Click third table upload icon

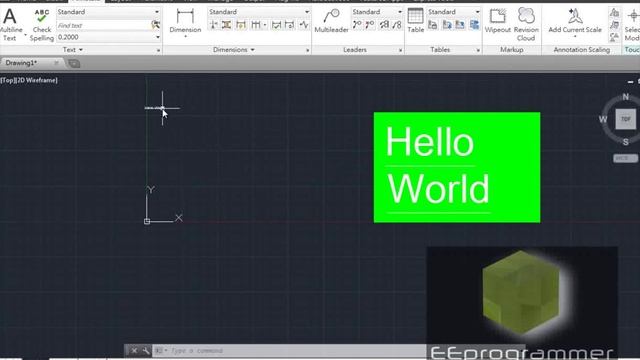click(460, 25)
